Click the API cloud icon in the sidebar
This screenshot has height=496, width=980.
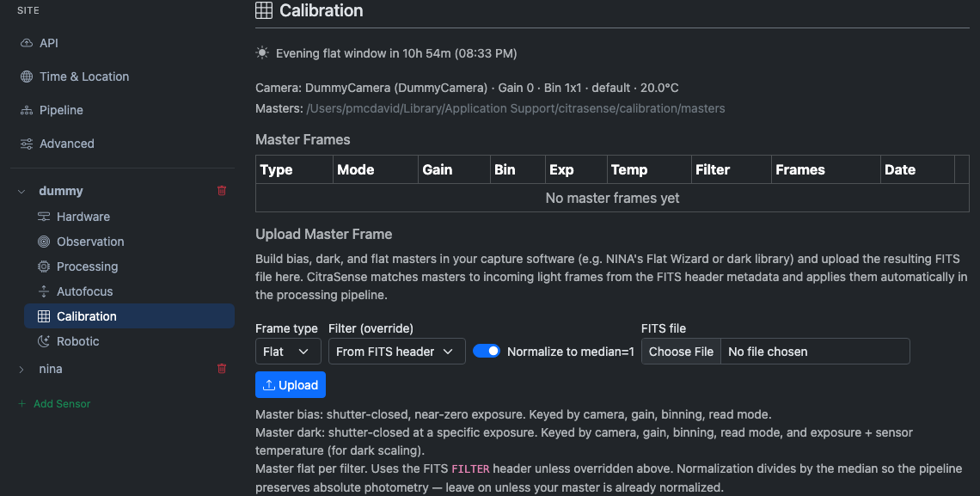tap(27, 43)
